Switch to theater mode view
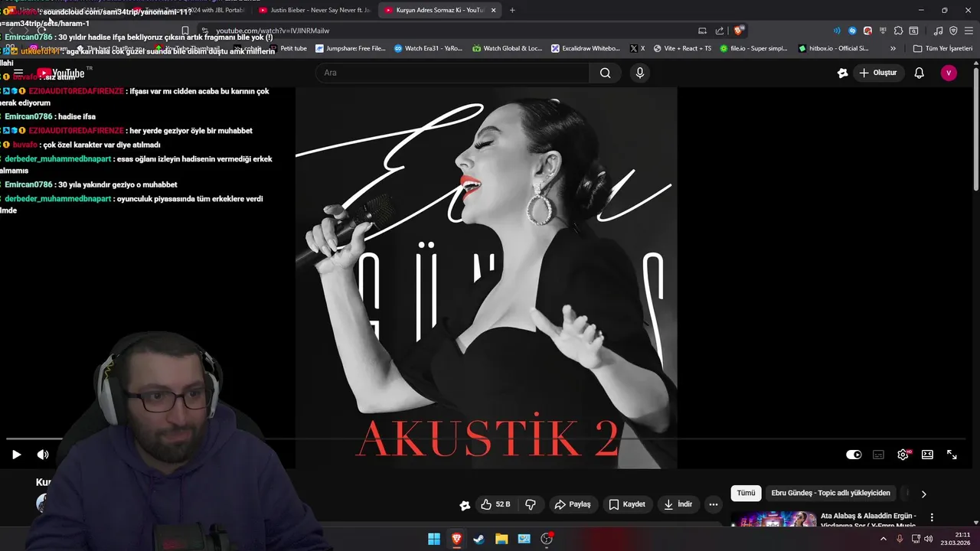 click(x=927, y=455)
